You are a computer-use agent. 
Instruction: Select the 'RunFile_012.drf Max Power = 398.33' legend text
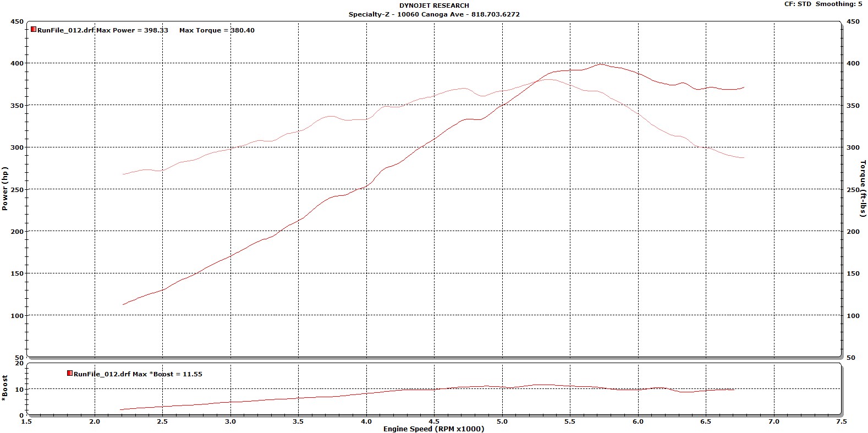[102, 30]
